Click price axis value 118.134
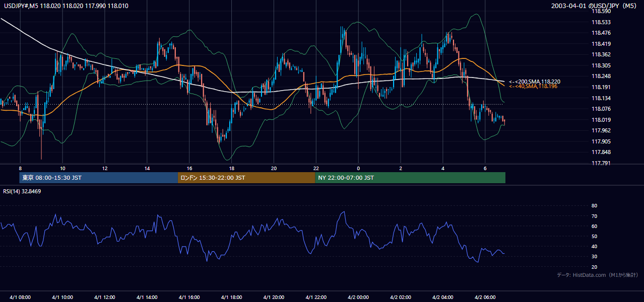 (x=601, y=98)
